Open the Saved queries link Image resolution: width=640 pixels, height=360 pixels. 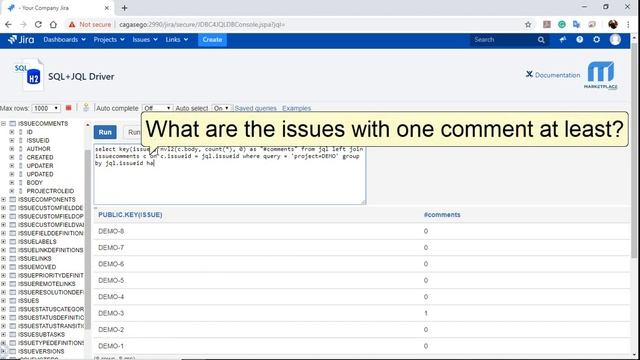click(256, 108)
